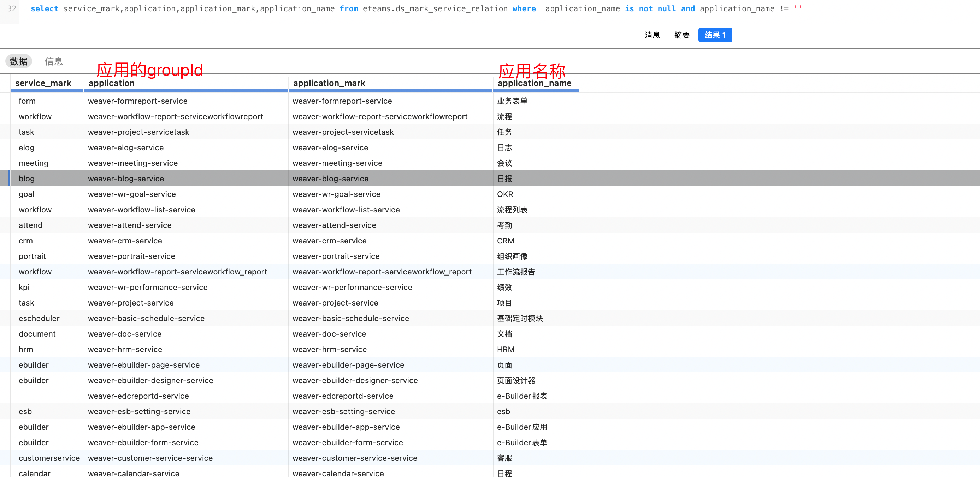980x477 pixels.
Task: Select the customerservice service_mark cell
Action: click(x=49, y=458)
